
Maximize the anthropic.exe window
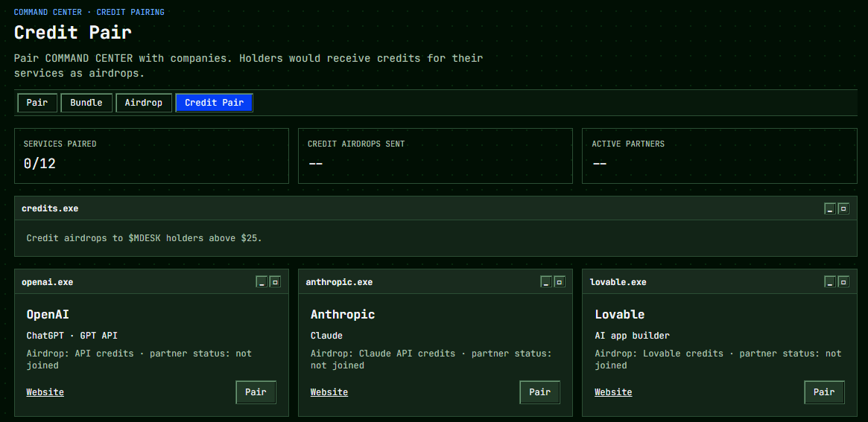tap(559, 282)
